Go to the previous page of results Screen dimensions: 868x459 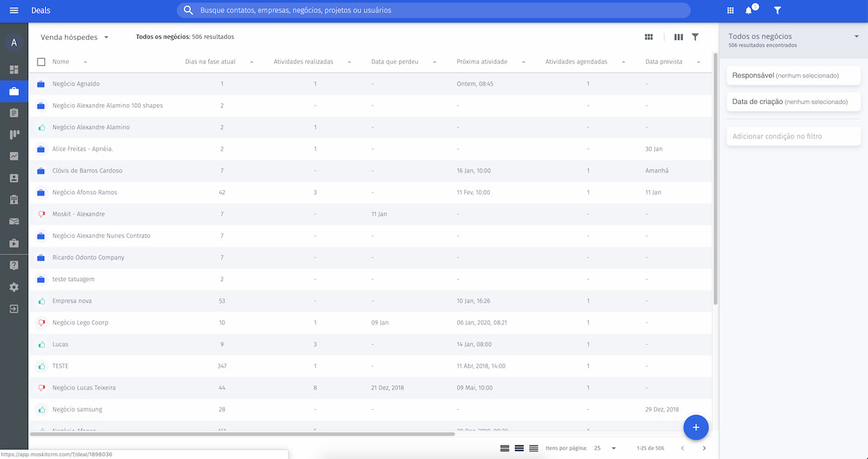coord(682,448)
